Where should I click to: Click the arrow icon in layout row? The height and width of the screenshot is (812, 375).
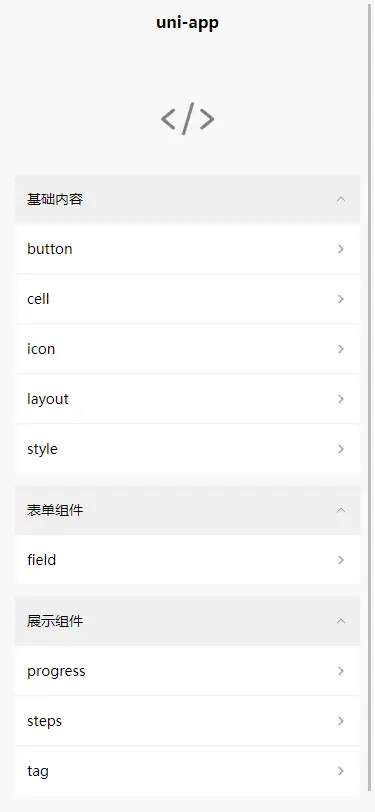(341, 399)
